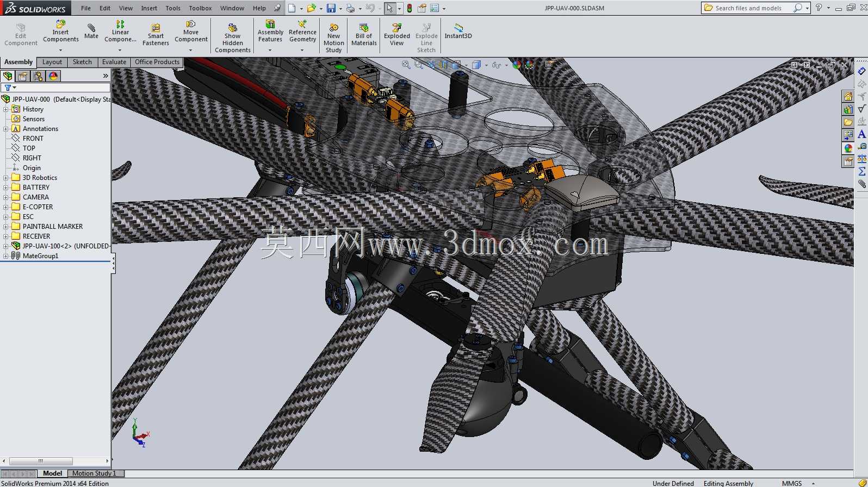Open Reference Geometry tool

pyautogui.click(x=302, y=32)
